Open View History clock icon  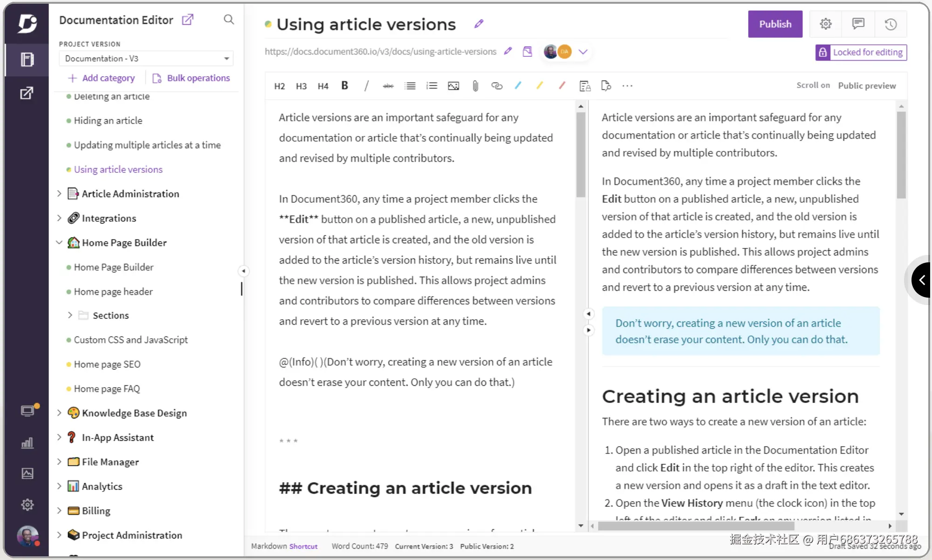(891, 24)
